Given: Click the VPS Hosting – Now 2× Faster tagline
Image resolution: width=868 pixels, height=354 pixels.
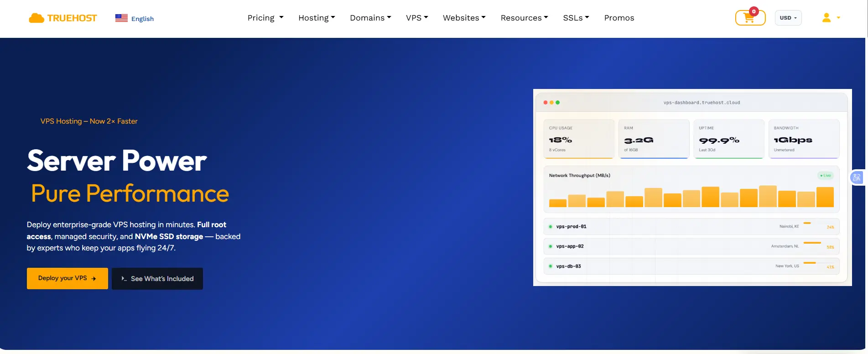Looking at the screenshot, I should [x=89, y=121].
